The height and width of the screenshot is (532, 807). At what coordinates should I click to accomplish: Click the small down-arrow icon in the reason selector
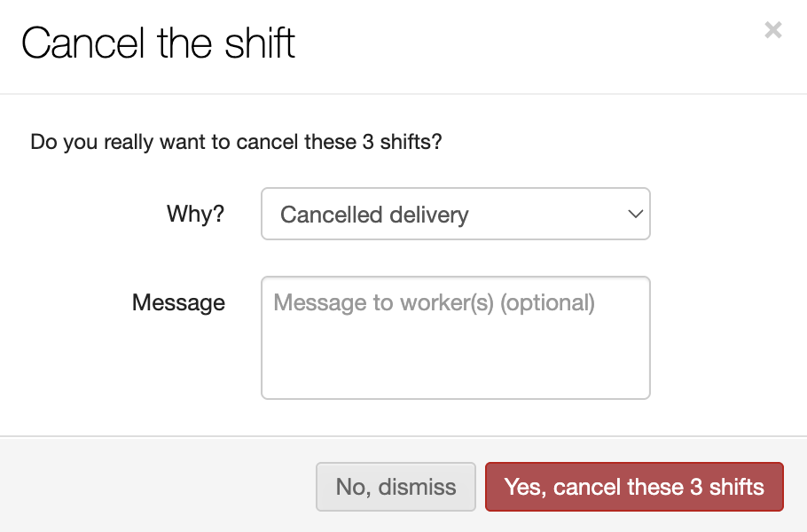pyautogui.click(x=634, y=215)
